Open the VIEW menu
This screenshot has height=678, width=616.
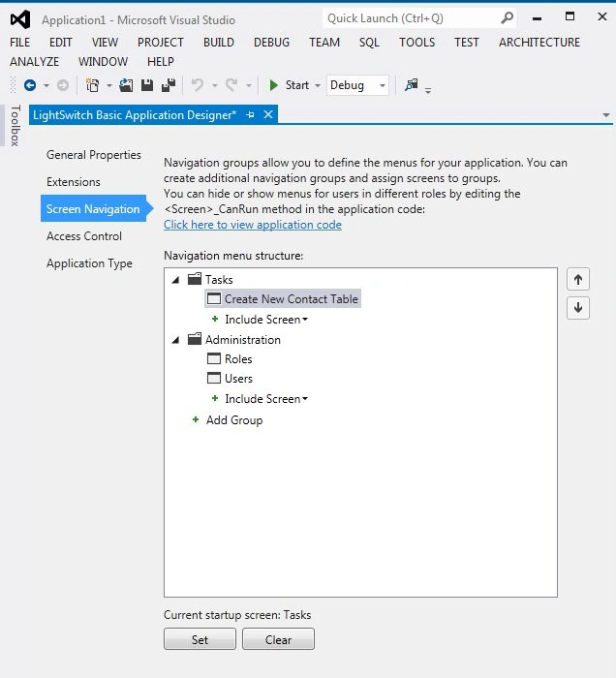point(105,43)
